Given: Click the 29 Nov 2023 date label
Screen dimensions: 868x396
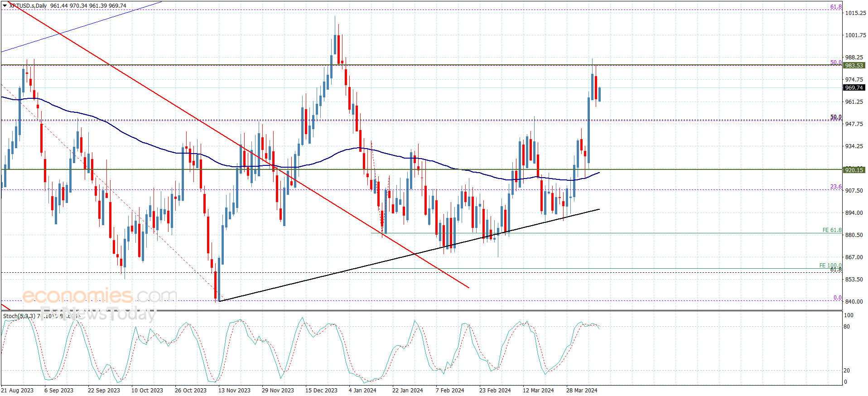Looking at the screenshot, I should click(x=278, y=391).
